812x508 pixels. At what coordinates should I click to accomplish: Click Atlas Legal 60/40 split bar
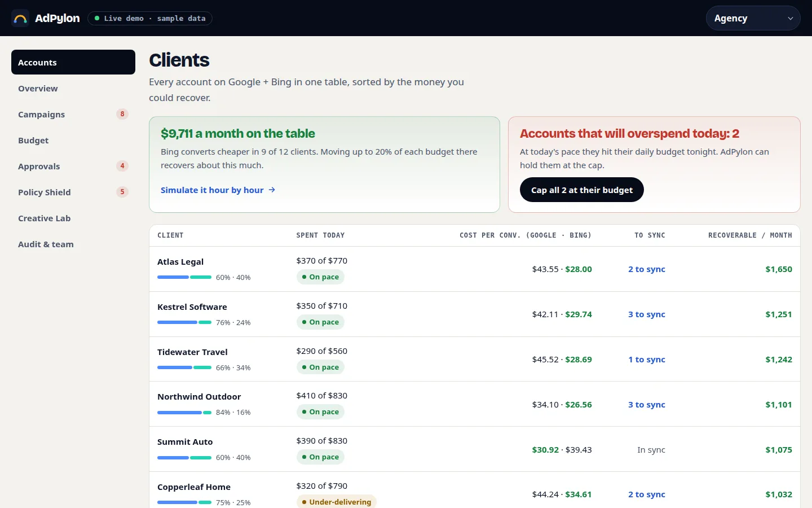(x=184, y=277)
